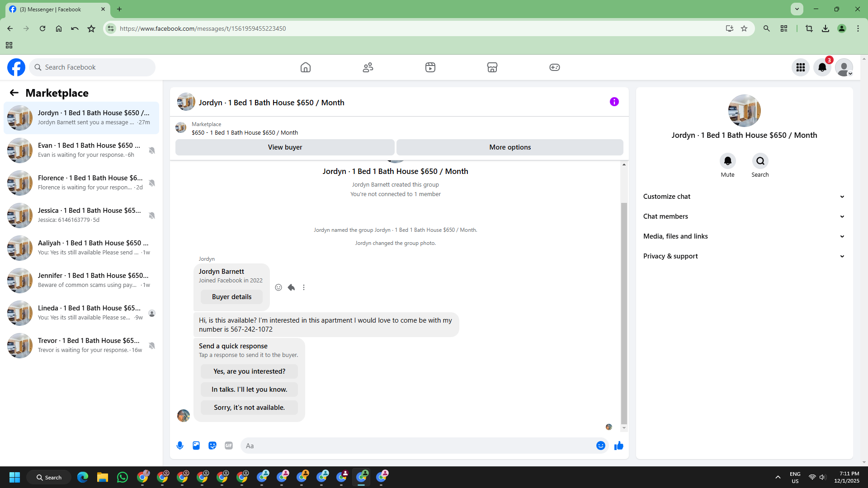This screenshot has height=488, width=868.
Task: Open the browser downloads icon
Action: click(826, 28)
